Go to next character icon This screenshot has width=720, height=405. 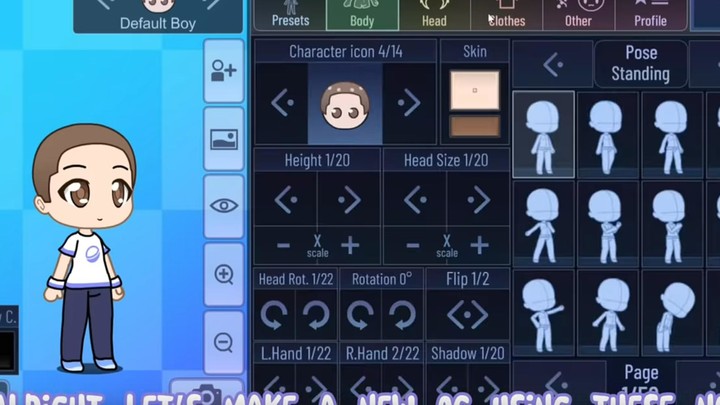[x=408, y=103]
